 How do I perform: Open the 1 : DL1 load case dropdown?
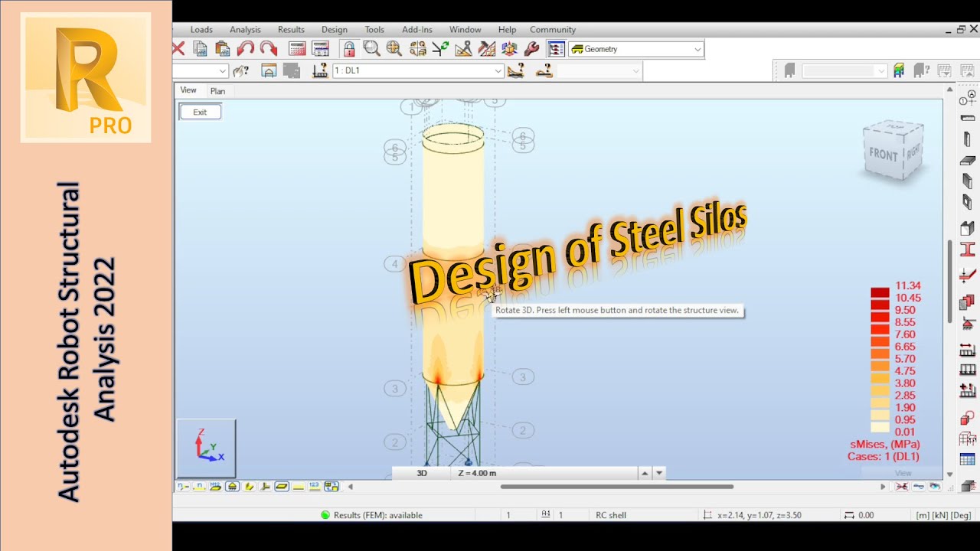click(417, 70)
